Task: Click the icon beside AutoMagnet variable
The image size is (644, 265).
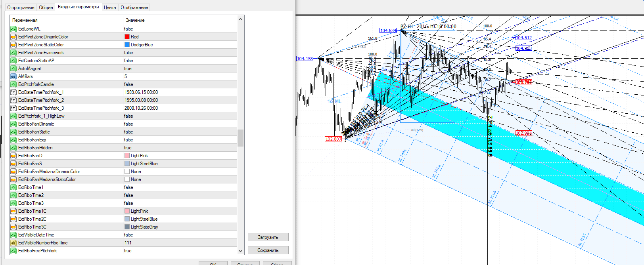Action: [x=13, y=69]
